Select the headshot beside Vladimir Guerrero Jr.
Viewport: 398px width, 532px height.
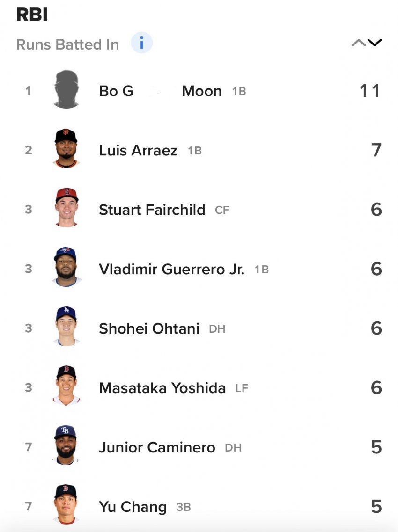pos(66,268)
